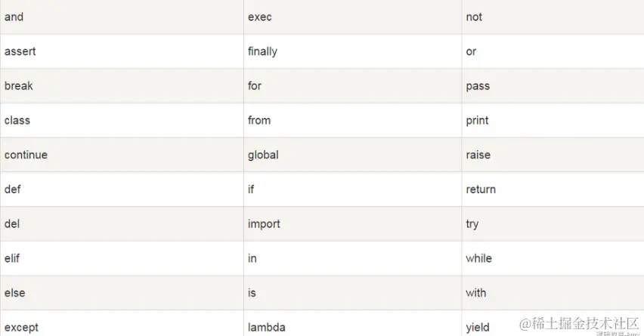Select the 'while' keyword cell
The height and width of the screenshot is (336, 644).
pos(478,258)
